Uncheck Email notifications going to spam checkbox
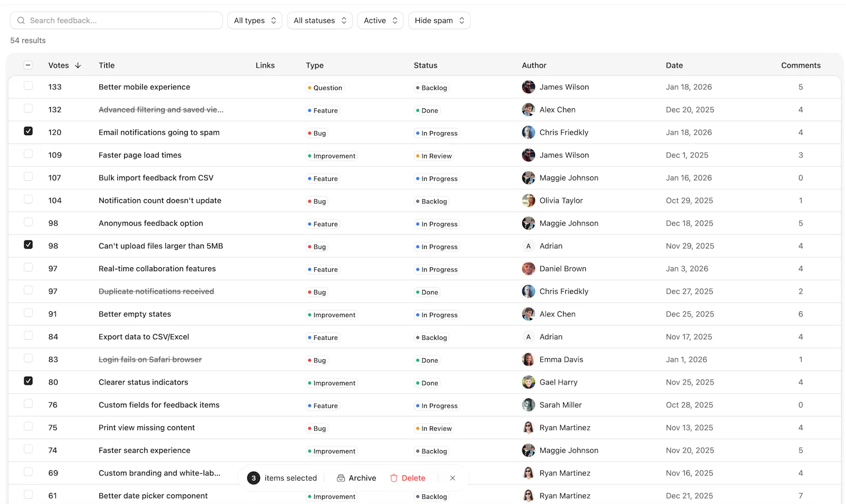This screenshot has width=846, height=504. tap(28, 131)
